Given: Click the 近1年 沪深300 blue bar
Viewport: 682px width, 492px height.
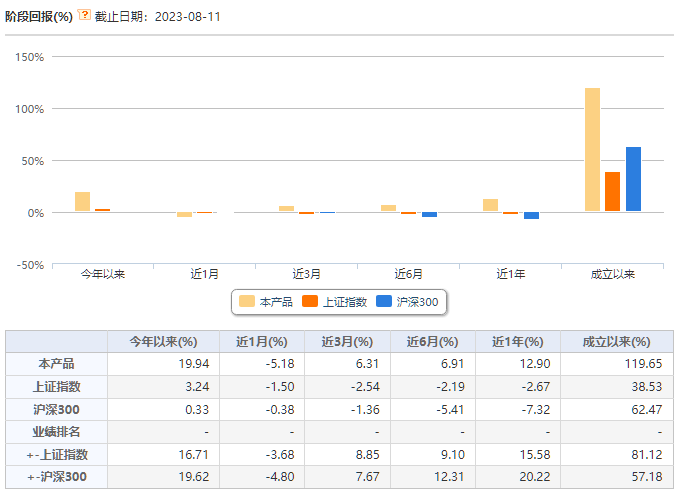Looking at the screenshot, I should click(x=532, y=216).
